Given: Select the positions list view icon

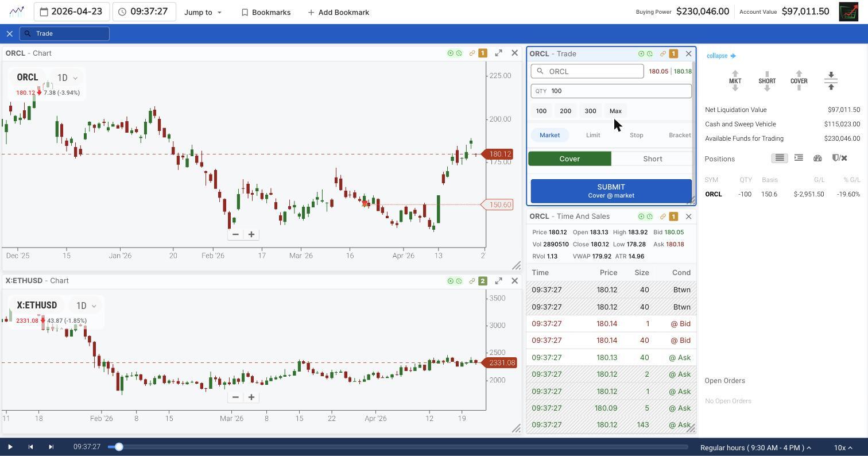Looking at the screenshot, I should tap(780, 158).
